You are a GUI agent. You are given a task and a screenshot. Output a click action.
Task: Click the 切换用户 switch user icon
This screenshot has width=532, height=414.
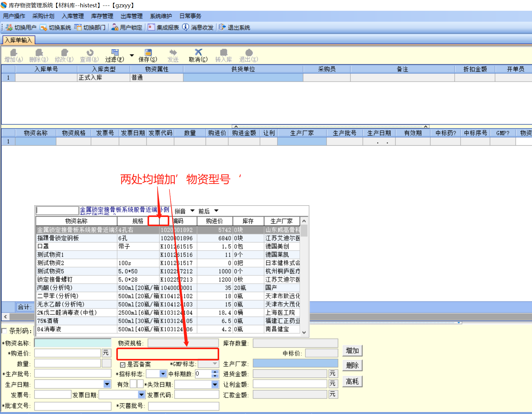click(9, 28)
